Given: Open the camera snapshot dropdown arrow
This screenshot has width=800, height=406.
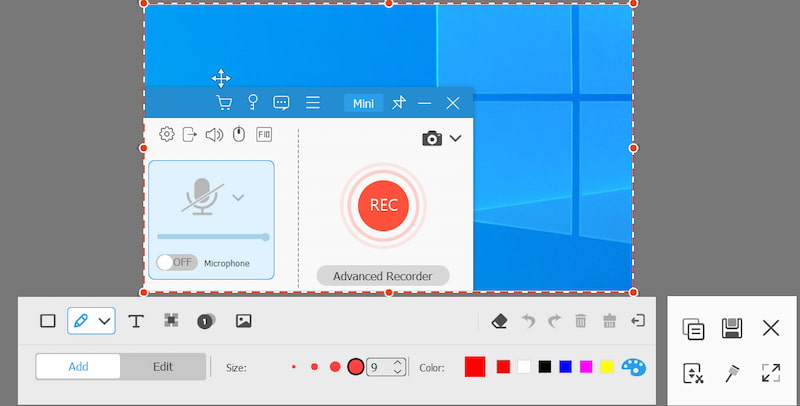Looking at the screenshot, I should pyautogui.click(x=455, y=138).
